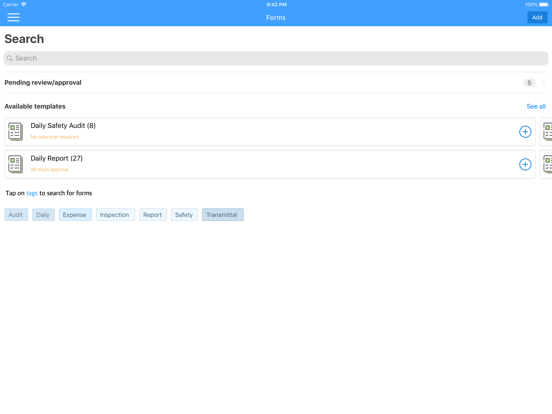Tap the Add button in header
This screenshot has width=552, height=414.
537,17
